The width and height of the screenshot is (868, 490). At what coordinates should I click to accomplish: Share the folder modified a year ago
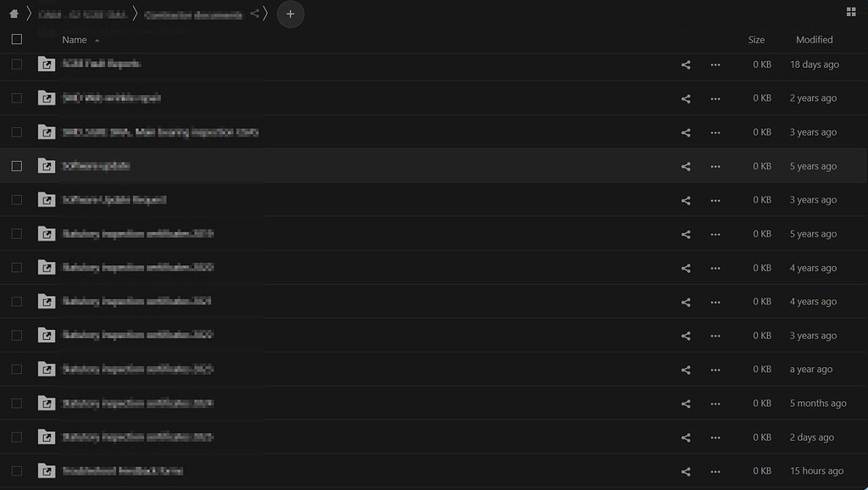coord(686,369)
